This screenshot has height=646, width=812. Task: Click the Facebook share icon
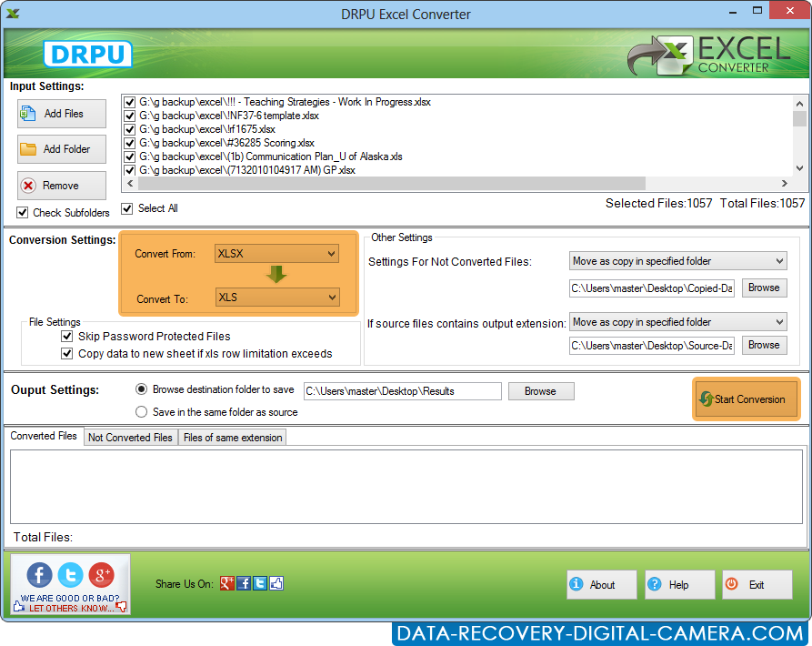pyautogui.click(x=37, y=575)
